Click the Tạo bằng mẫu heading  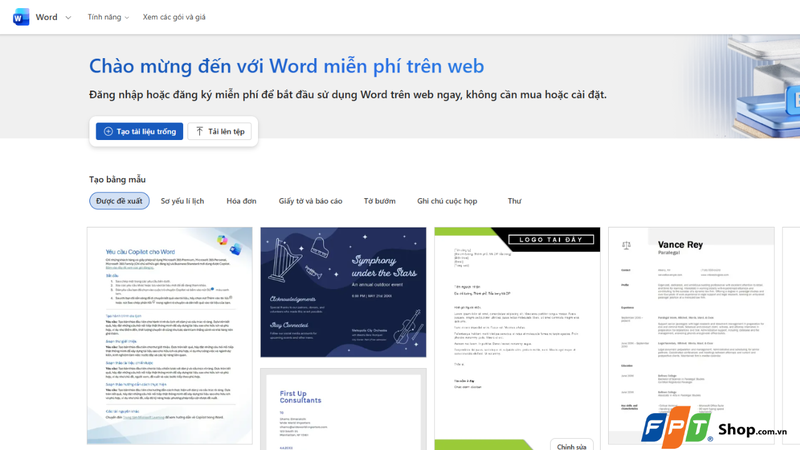coord(117,180)
